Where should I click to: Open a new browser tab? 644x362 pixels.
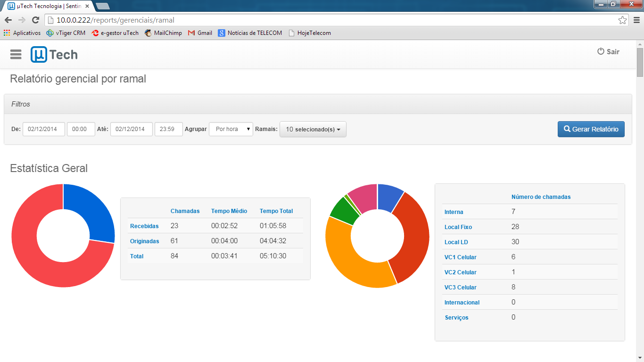point(102,6)
